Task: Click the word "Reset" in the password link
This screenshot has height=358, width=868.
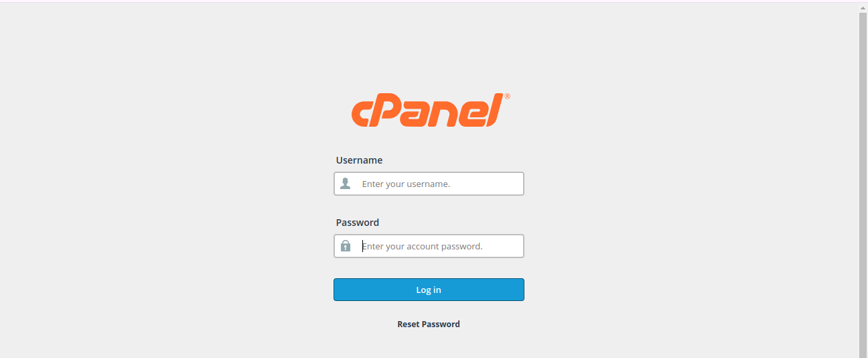Action: (x=409, y=324)
